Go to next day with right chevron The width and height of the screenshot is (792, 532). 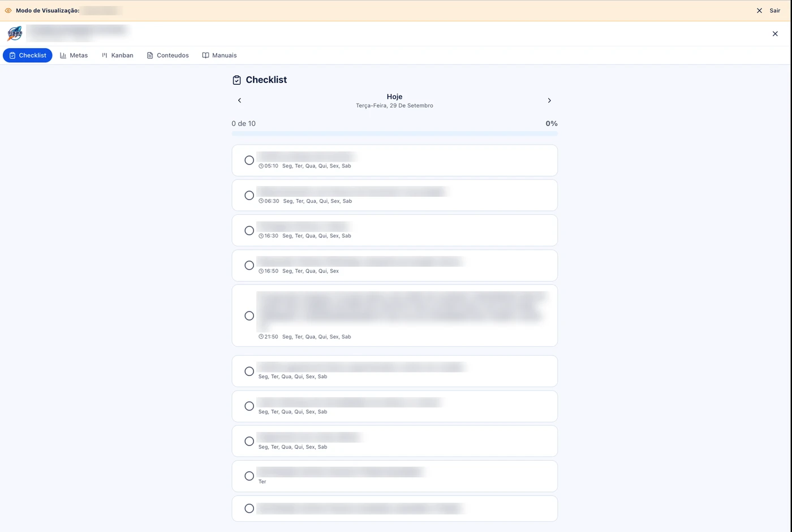549,101
